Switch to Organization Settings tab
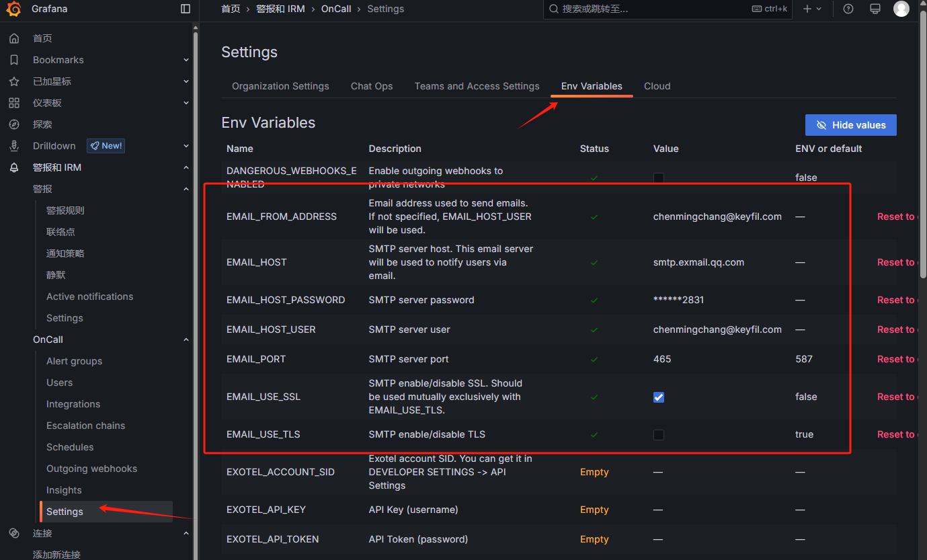Image resolution: width=927 pixels, height=560 pixels. coord(280,86)
